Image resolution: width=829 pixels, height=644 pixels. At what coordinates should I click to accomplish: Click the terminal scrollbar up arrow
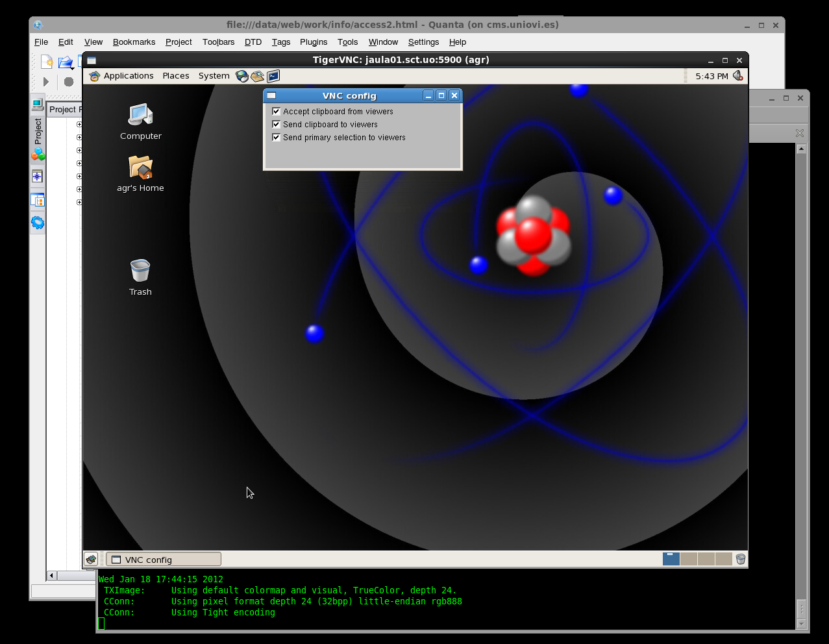[801, 149]
